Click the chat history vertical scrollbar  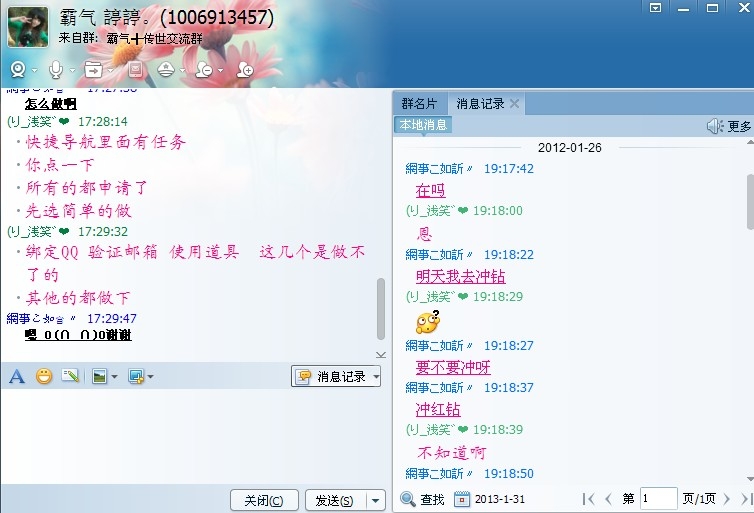(x=381, y=309)
